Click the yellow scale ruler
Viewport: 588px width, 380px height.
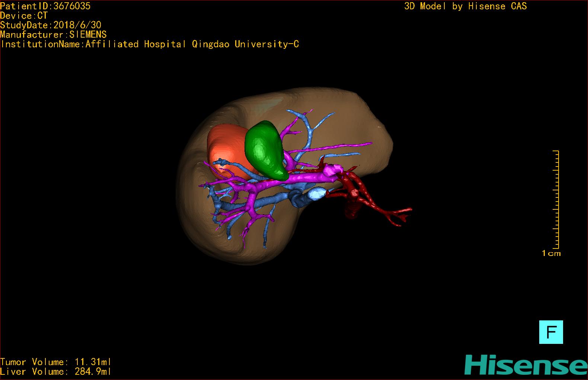[x=556, y=199]
